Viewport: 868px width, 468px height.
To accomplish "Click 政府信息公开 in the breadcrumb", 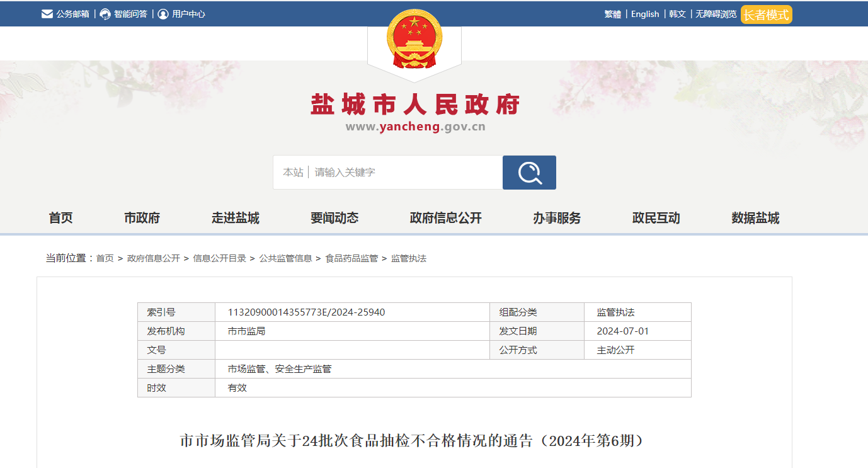I will [154, 258].
